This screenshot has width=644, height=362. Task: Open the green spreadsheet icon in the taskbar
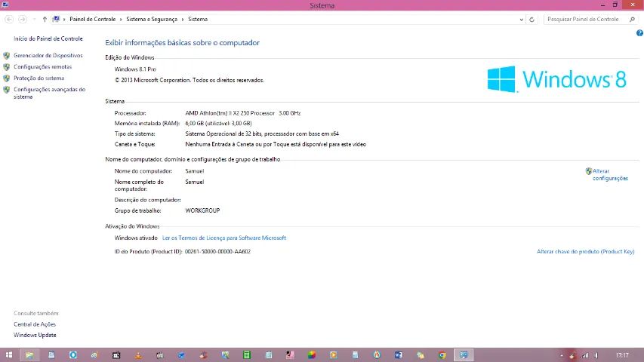point(247,355)
